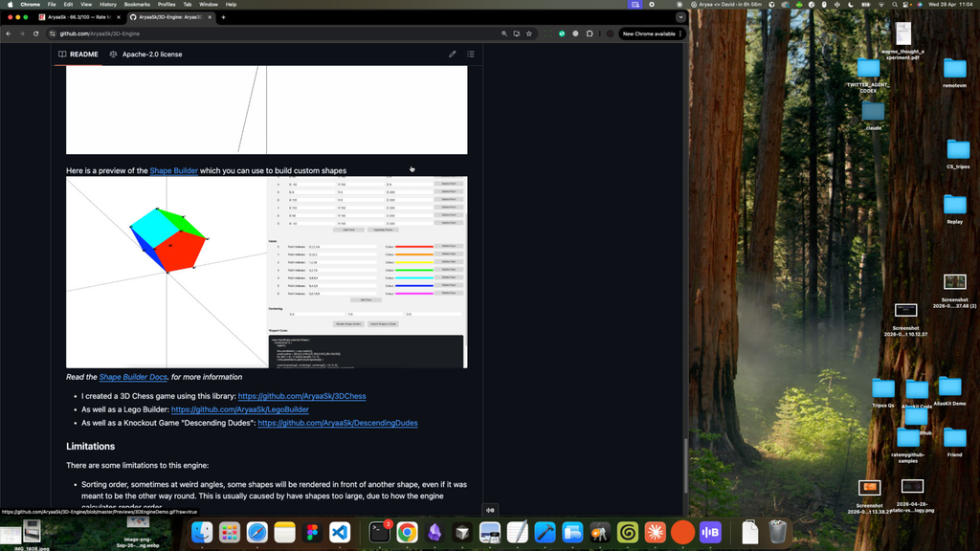The image size is (980, 551).
Task: Click the Wi-Fi icon in the menu bar
Action: (881, 5)
